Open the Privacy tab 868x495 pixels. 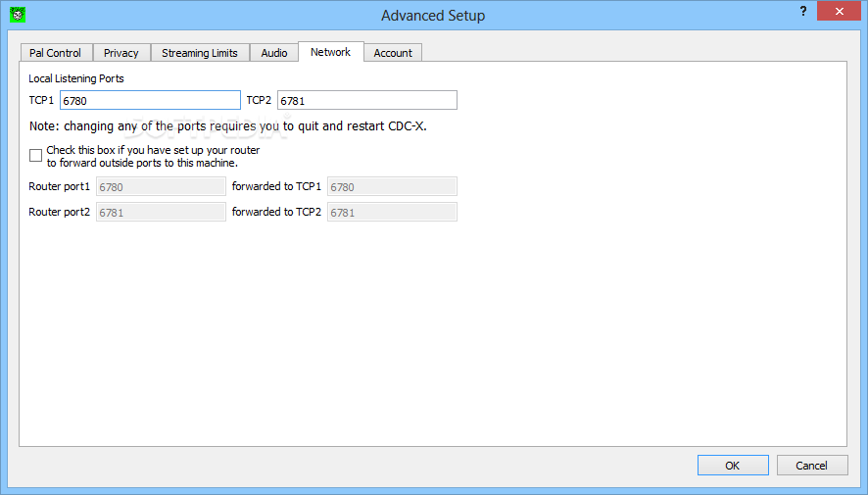121,53
